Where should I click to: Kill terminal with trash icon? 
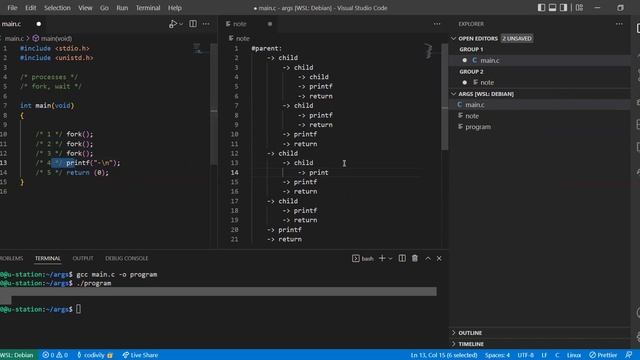coord(415,258)
